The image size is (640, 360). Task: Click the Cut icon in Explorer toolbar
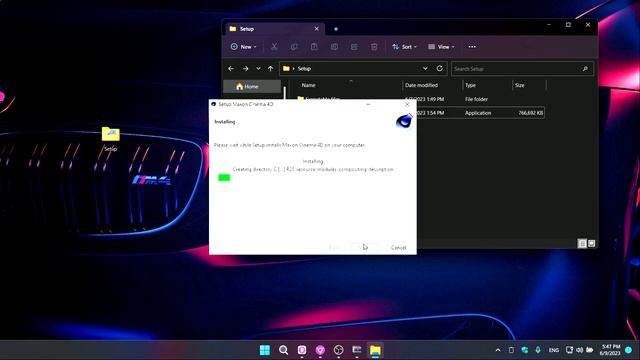[274, 47]
